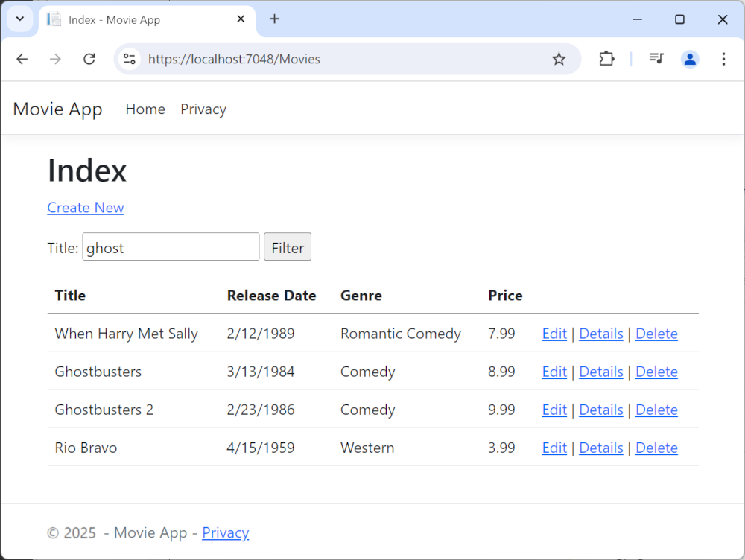Open the browser profile icon
Image resolution: width=745 pixels, height=560 pixels.
(x=690, y=59)
